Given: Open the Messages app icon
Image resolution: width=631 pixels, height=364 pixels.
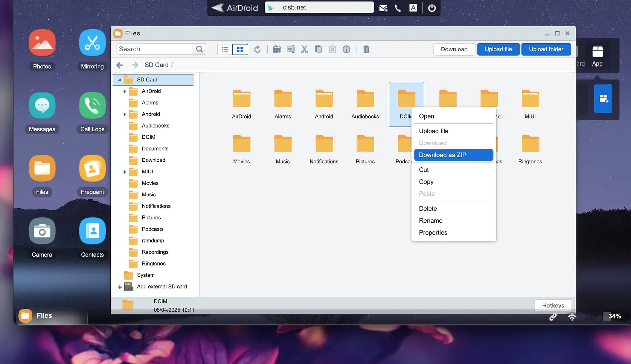Looking at the screenshot, I should tap(42, 106).
